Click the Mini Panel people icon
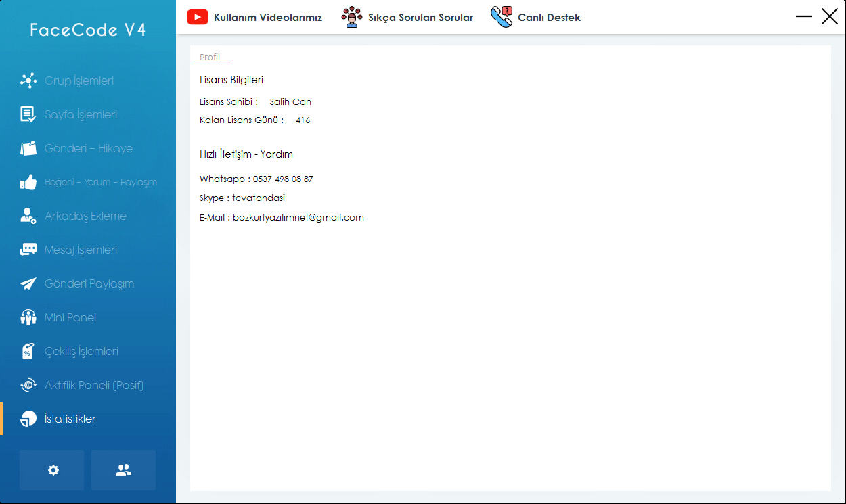846x504 pixels. (x=28, y=317)
